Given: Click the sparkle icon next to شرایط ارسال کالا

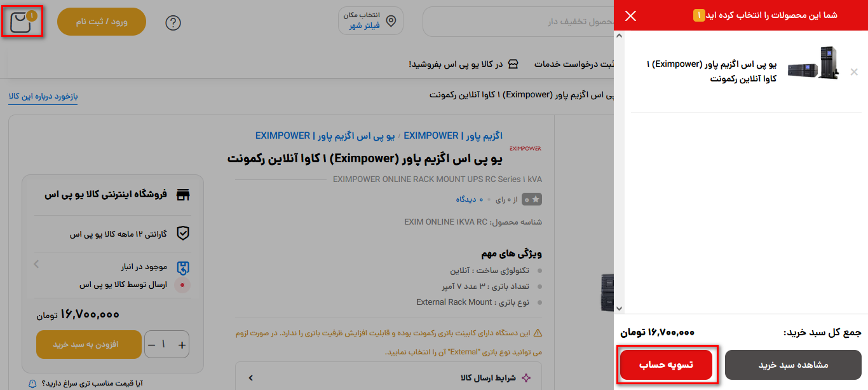Looking at the screenshot, I should click(526, 378).
